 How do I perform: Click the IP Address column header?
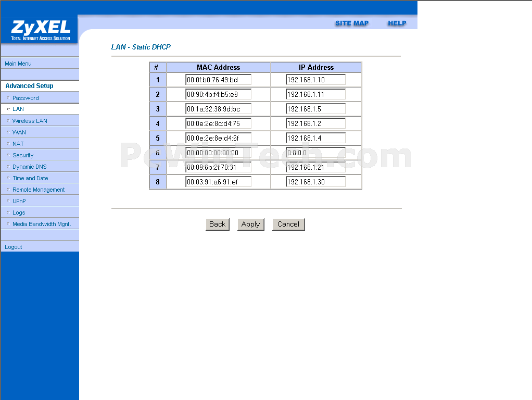pos(316,67)
